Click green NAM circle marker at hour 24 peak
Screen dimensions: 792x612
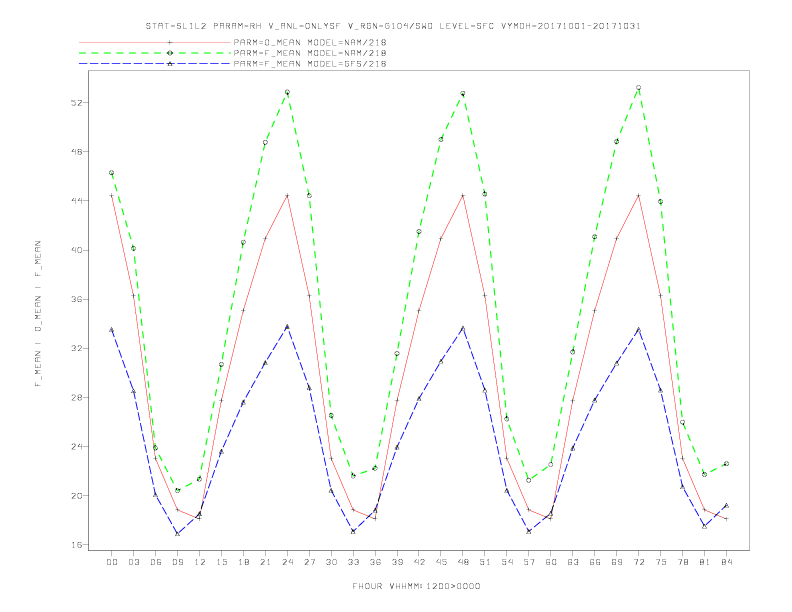click(x=287, y=92)
